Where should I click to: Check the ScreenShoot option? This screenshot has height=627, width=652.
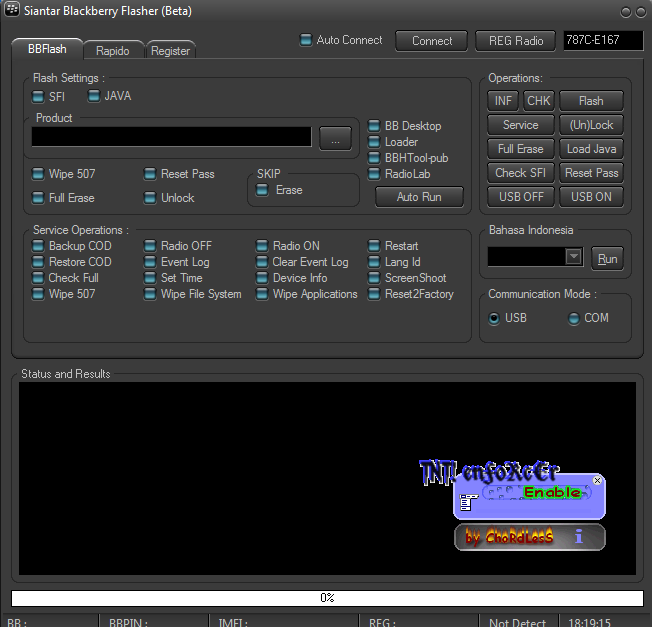(374, 278)
